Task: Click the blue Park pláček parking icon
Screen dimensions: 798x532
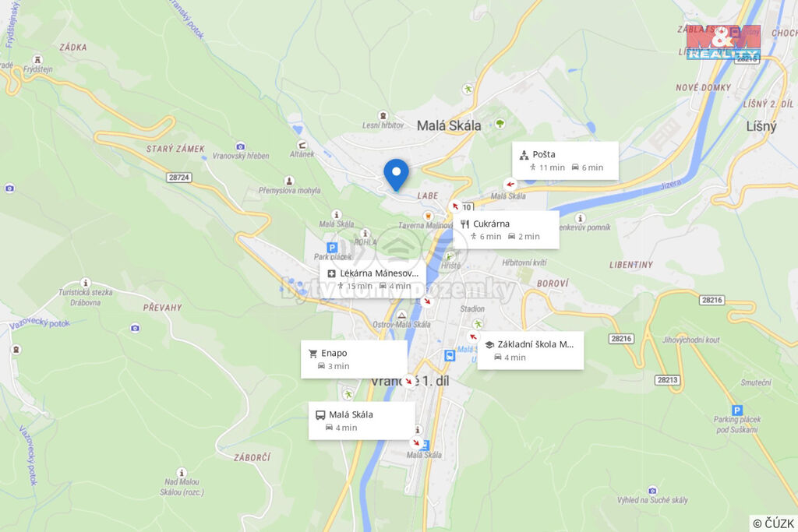Action: click(332, 248)
